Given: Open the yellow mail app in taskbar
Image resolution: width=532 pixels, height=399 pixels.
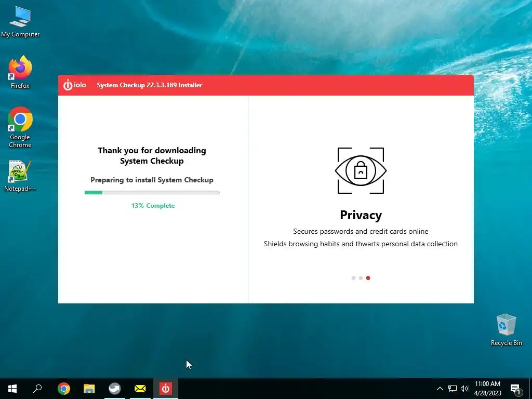Looking at the screenshot, I should [140, 389].
